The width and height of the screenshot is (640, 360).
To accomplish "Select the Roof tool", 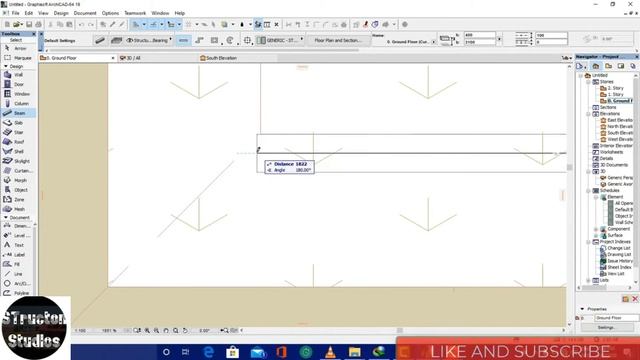I will (x=18, y=142).
